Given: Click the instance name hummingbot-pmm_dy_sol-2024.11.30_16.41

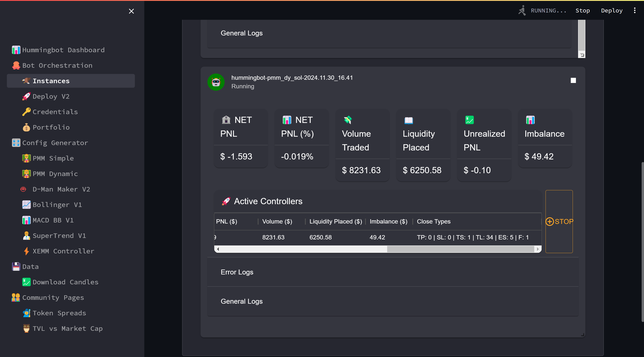Looking at the screenshot, I should click(x=292, y=78).
